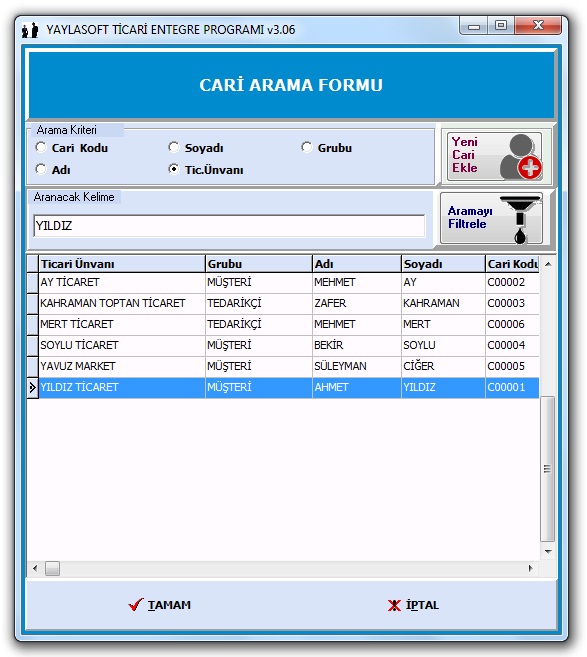Click the red checkmark on TAMAM
This screenshot has width=587, height=657.
tap(136, 604)
